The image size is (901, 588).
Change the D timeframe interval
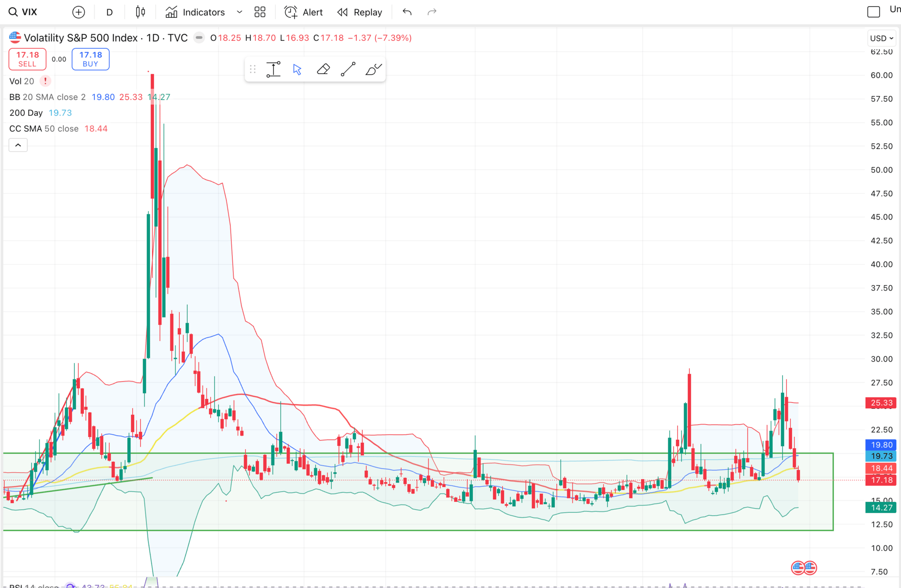(109, 12)
